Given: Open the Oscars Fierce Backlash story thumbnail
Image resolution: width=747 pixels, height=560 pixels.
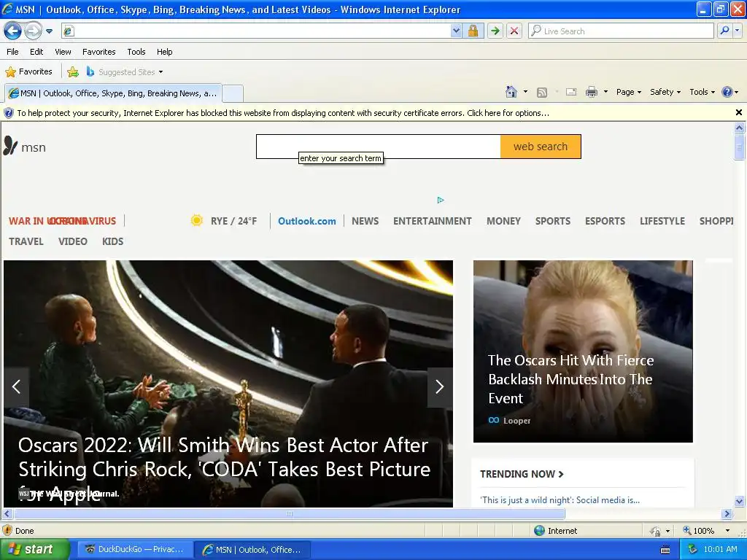Looking at the screenshot, I should pos(583,351).
